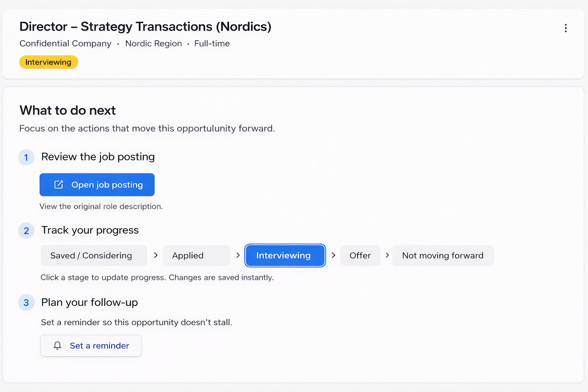
Task: Click the step 1 number badge
Action: [26, 157]
